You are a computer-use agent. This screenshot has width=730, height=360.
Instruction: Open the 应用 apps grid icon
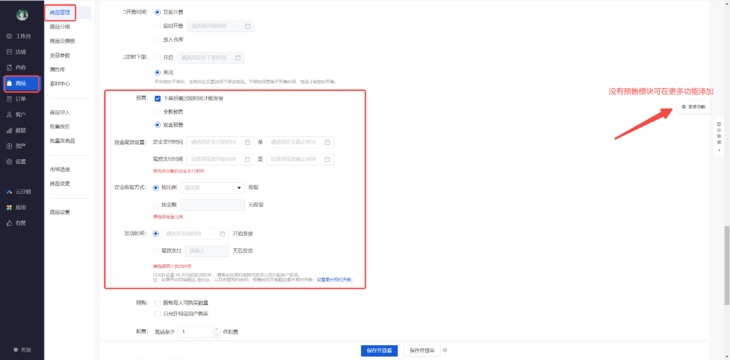pyautogui.click(x=9, y=207)
